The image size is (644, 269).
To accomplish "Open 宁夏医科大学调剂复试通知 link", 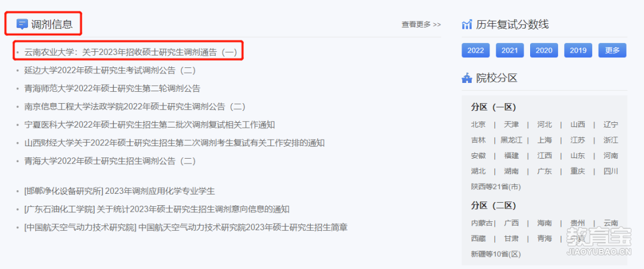I will point(150,125).
